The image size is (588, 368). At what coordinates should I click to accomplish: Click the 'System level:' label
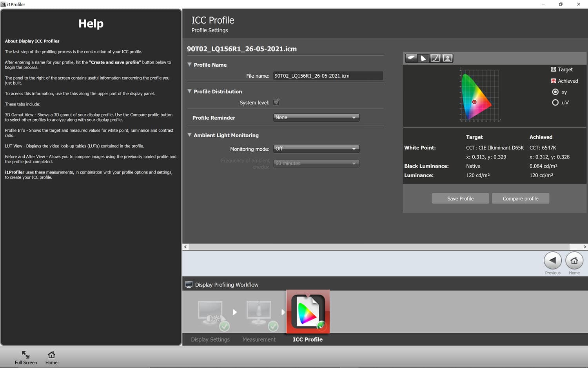254,102
